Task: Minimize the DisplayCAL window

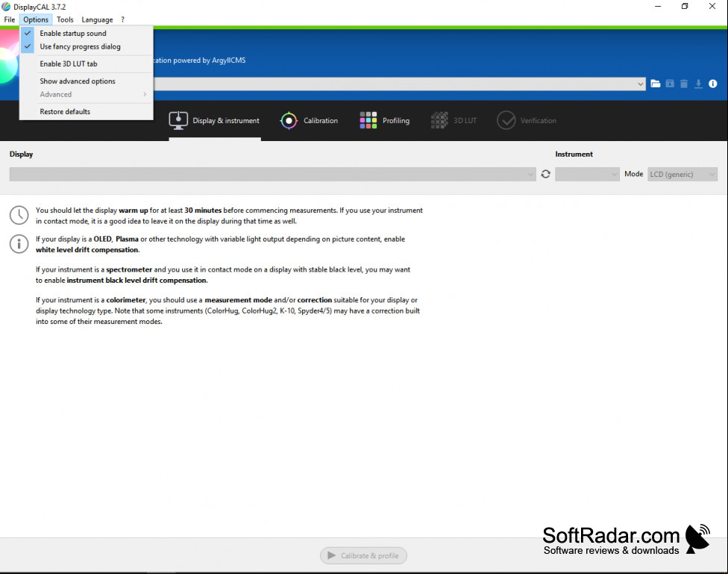Action: click(x=658, y=7)
